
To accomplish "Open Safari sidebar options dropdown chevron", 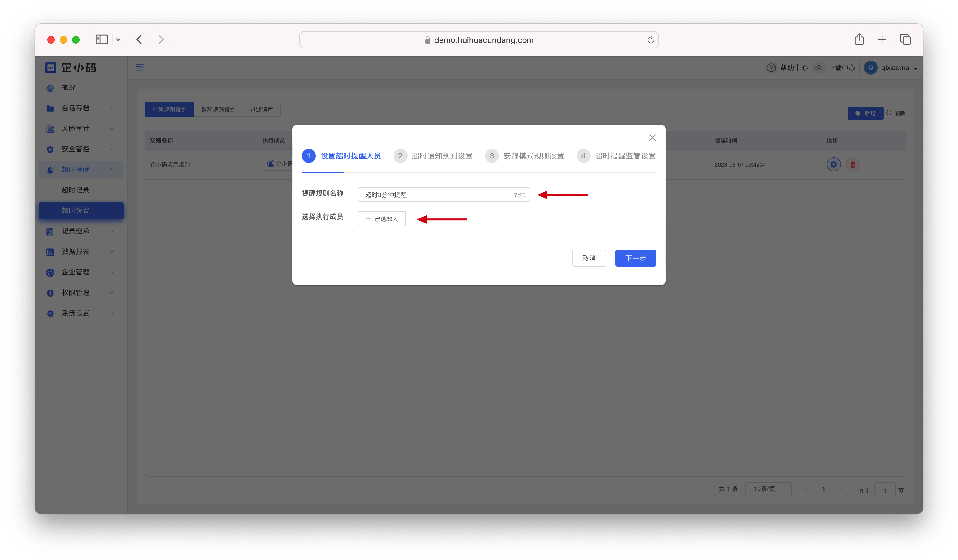I will 118,39.
